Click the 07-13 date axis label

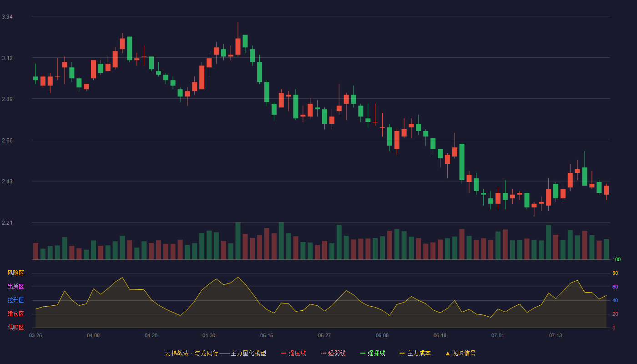click(556, 335)
